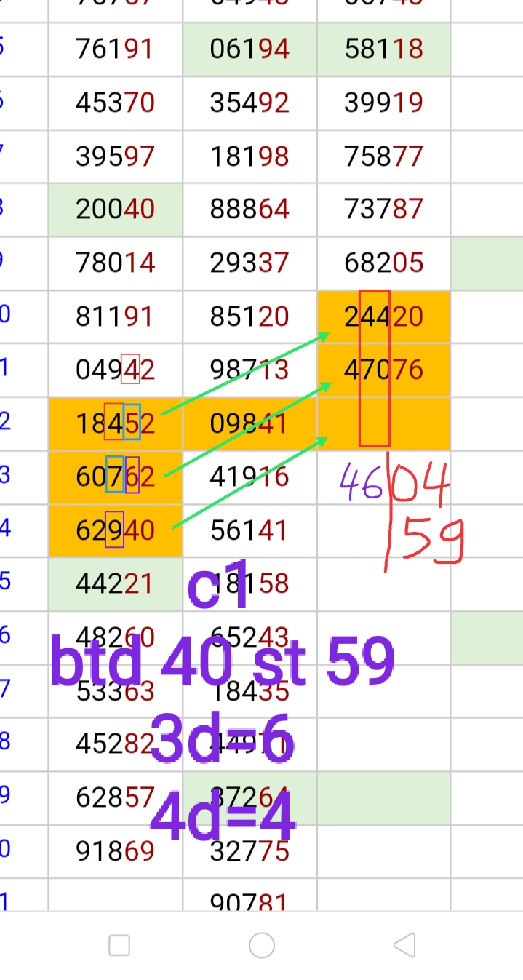Open recent apps with square icon
This screenshot has width=523, height=980.
pos(119,945)
